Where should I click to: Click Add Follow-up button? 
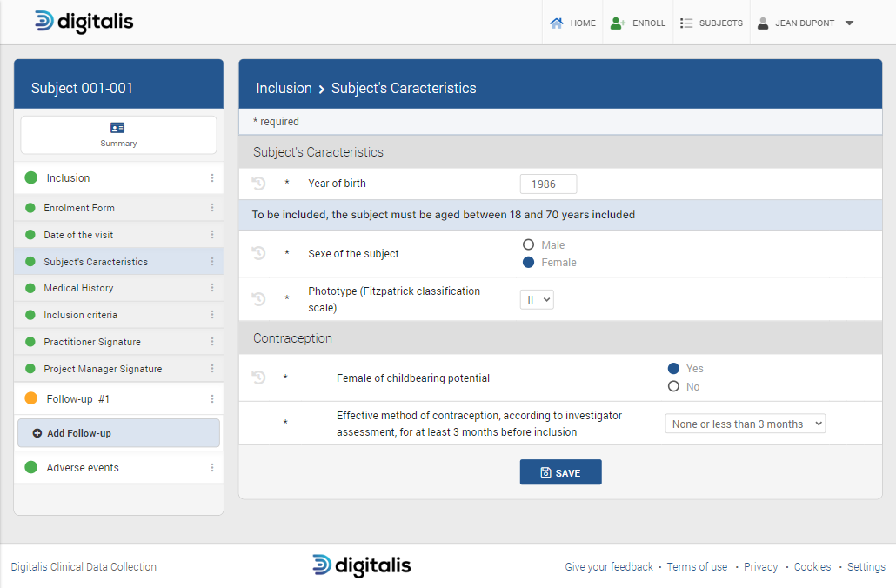tap(118, 433)
